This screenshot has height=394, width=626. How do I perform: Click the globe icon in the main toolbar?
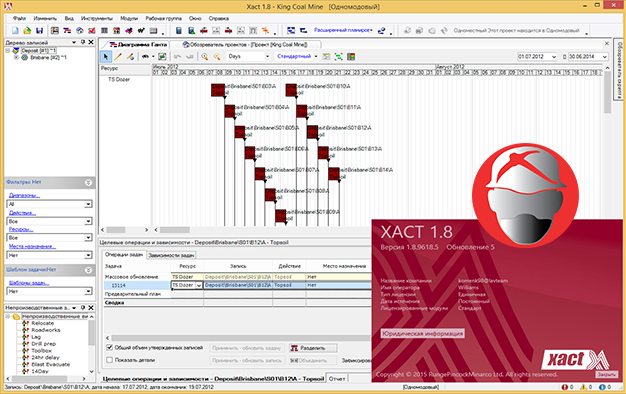coord(79,30)
